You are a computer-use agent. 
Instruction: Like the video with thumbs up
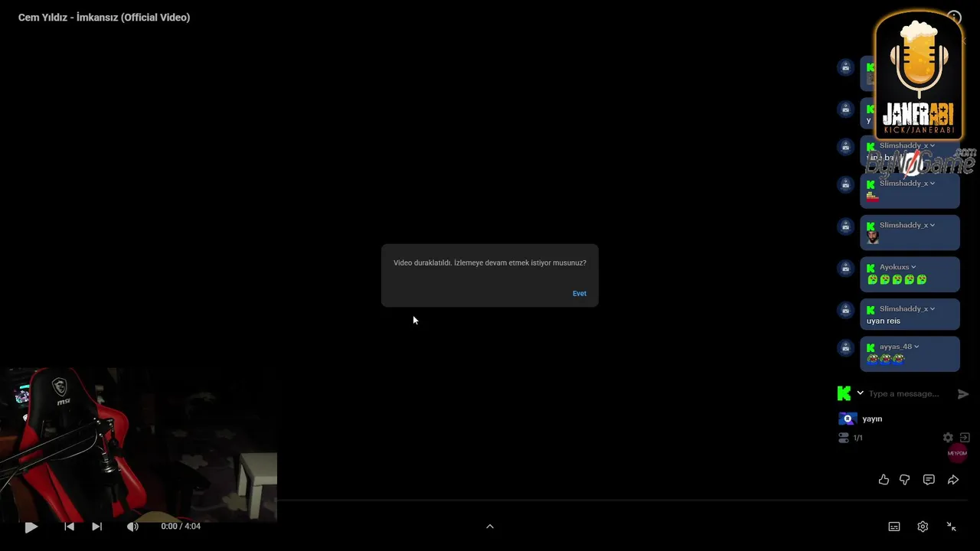pos(884,480)
